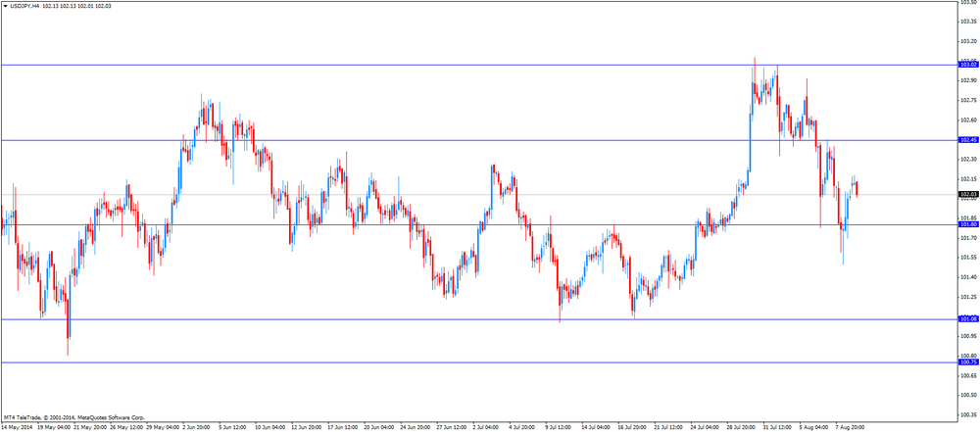The image size is (980, 432).
Task: Click the 21 Jul 12:00 time label
Action: [x=670, y=428]
